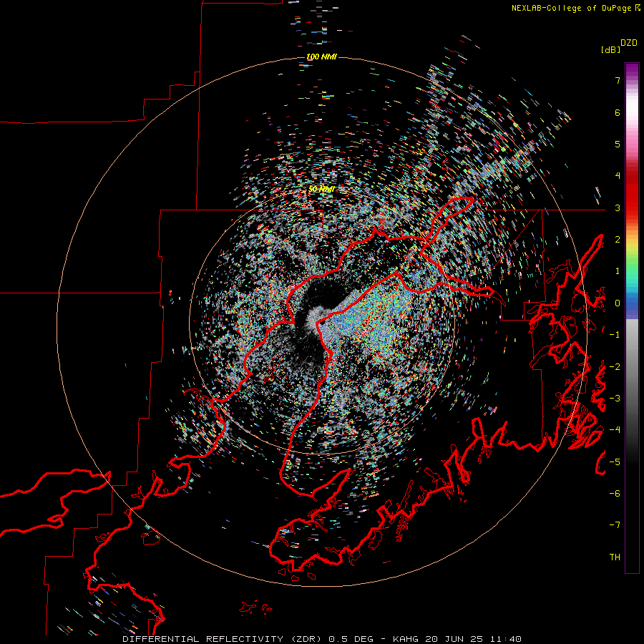Viewport: 644px width, 644px height.
Task: Click the -5 value on the color scale
Action: tap(615, 462)
